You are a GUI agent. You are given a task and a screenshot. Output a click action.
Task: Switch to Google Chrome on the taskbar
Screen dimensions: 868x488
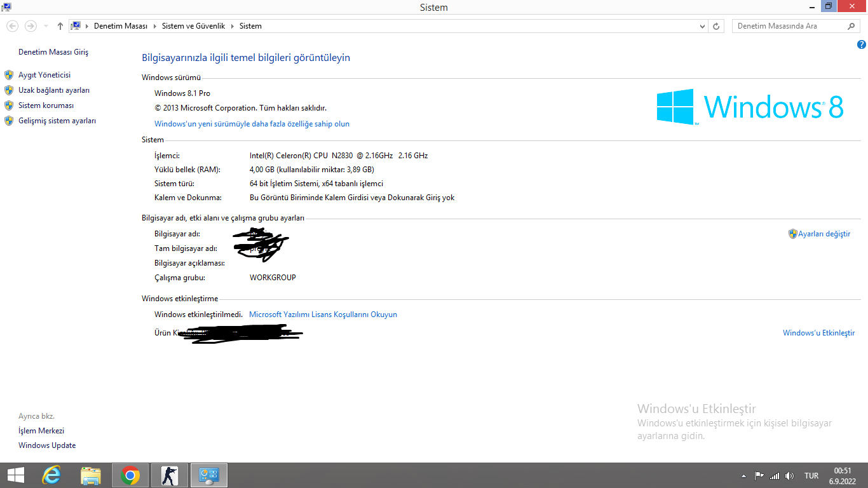[130, 475]
